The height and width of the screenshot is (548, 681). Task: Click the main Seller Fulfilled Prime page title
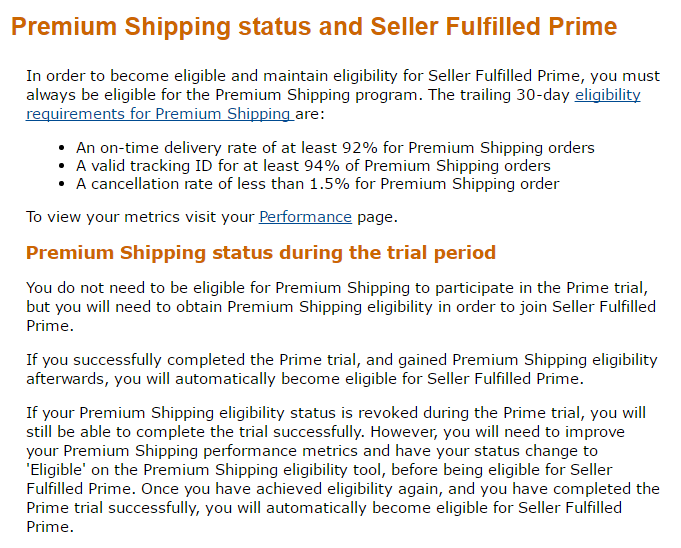(314, 27)
